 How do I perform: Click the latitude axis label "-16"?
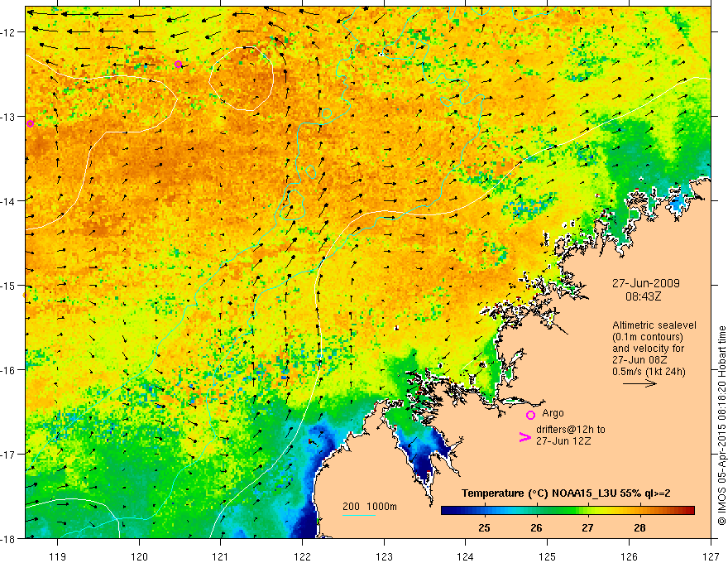(x=9, y=370)
